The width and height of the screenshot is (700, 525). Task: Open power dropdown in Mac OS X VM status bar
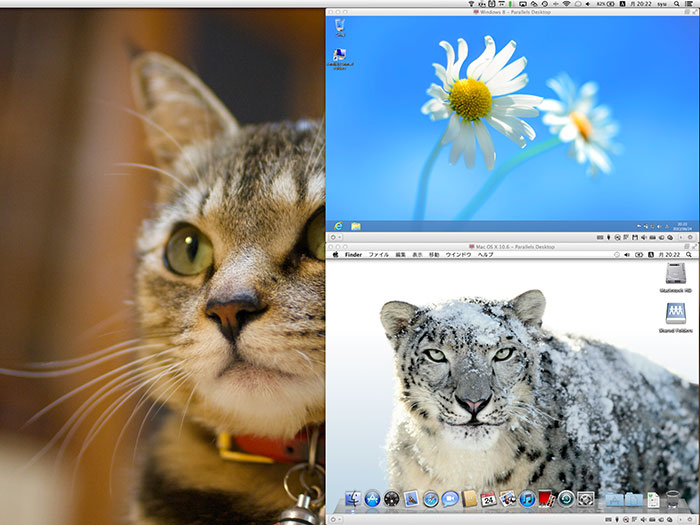pyautogui.click(x=336, y=519)
